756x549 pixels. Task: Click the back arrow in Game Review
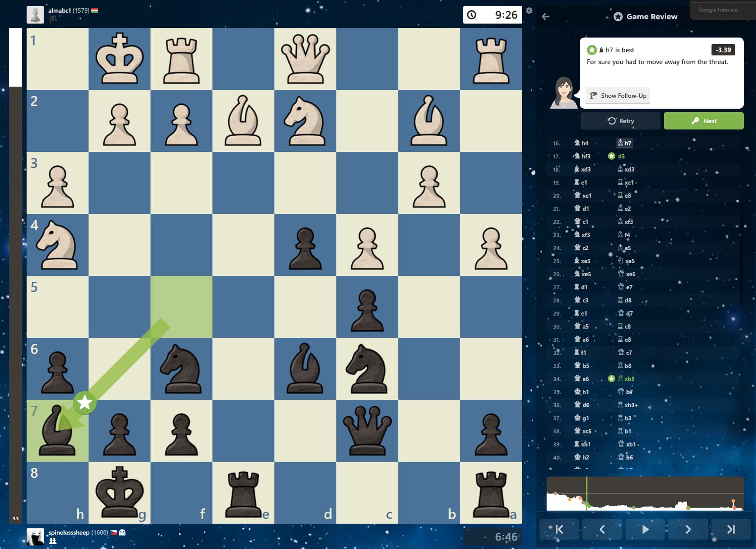point(545,17)
